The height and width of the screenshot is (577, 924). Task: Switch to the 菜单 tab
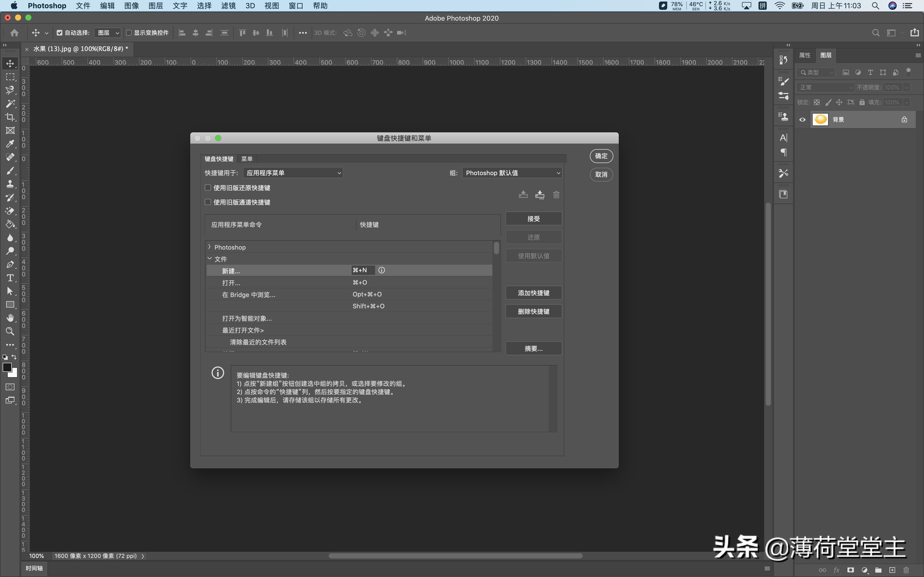click(x=247, y=159)
